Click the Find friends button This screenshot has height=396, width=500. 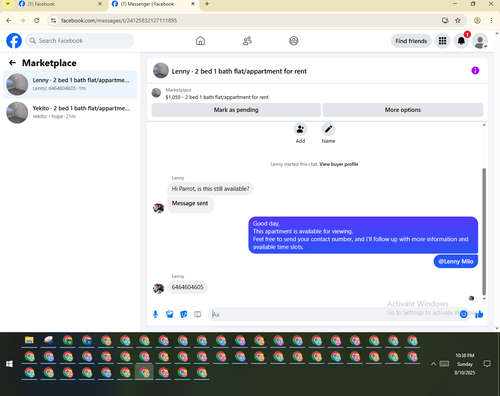coord(411,41)
